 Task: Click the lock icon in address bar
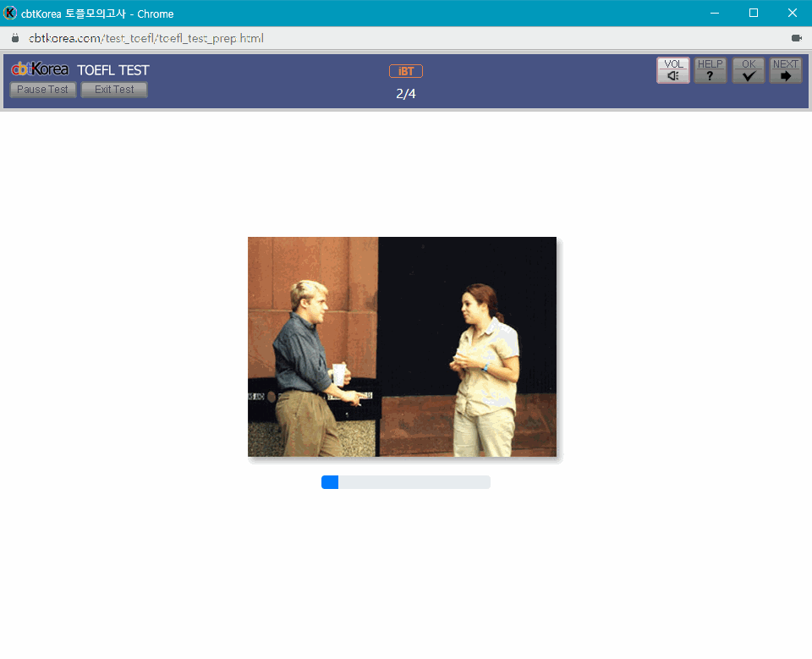pyautogui.click(x=15, y=38)
